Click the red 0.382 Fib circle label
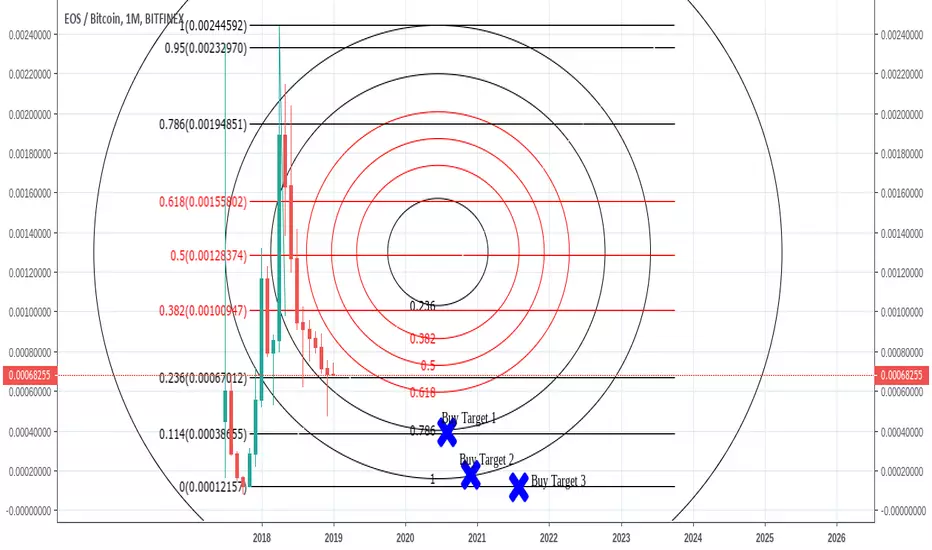This screenshot has width=932, height=550. click(423, 338)
